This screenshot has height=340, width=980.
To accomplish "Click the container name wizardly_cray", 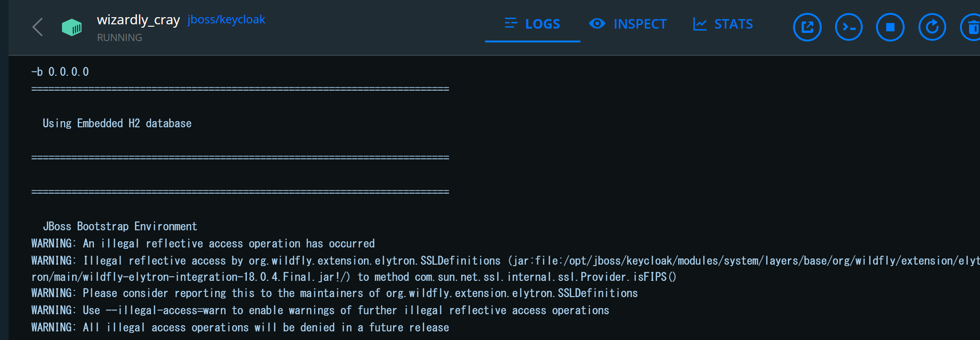I will tap(139, 20).
